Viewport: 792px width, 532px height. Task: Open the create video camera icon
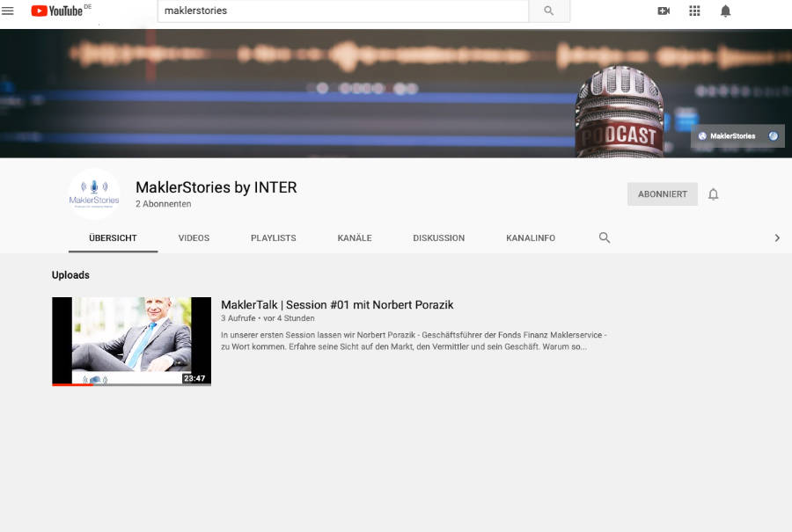pos(664,11)
